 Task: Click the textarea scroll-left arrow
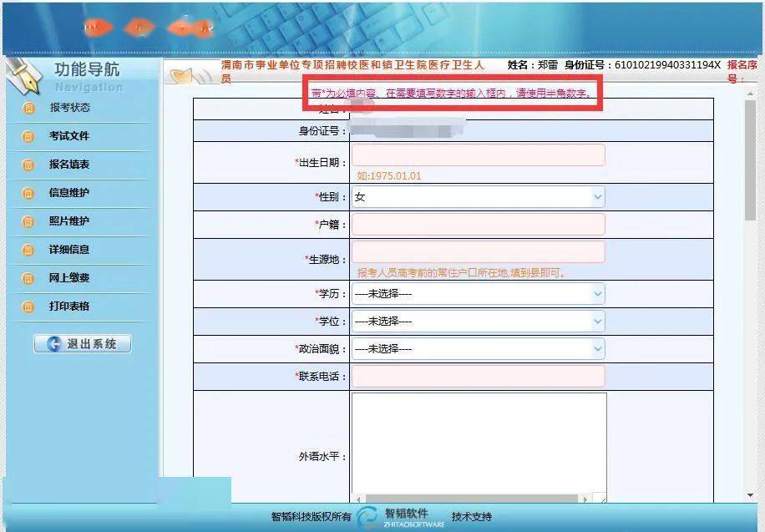pyautogui.click(x=358, y=499)
